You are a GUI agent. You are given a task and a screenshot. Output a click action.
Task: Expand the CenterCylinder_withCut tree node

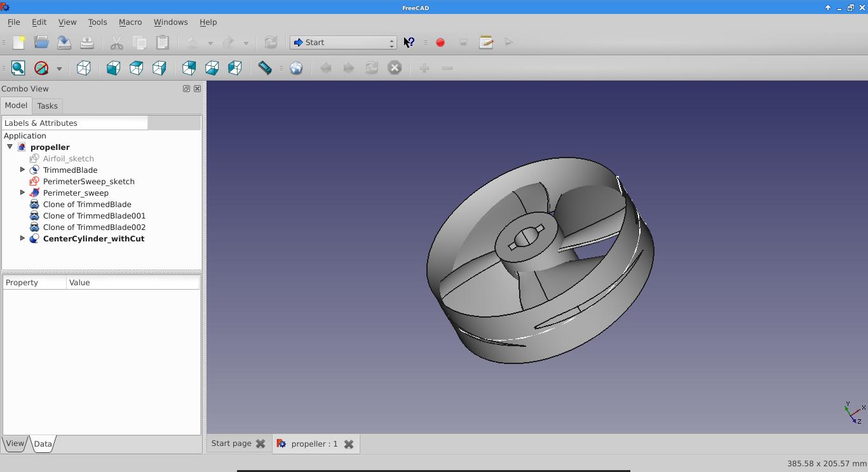coord(22,238)
